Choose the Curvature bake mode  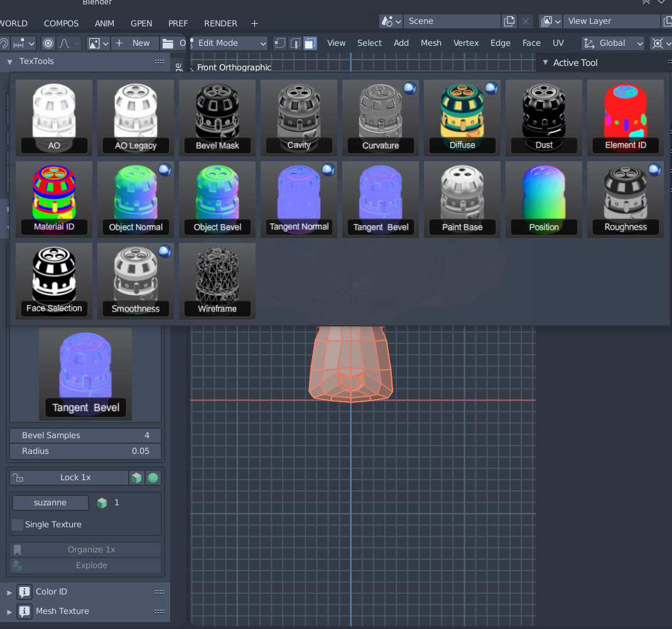381,118
